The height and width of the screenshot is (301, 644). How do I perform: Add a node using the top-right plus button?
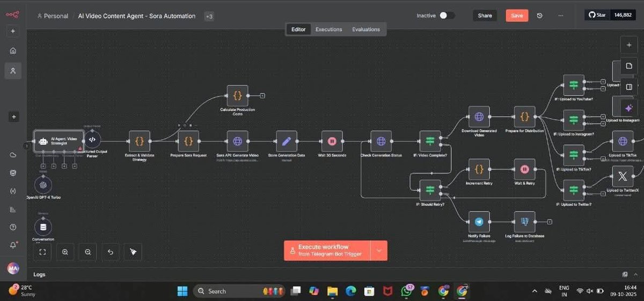tap(629, 45)
